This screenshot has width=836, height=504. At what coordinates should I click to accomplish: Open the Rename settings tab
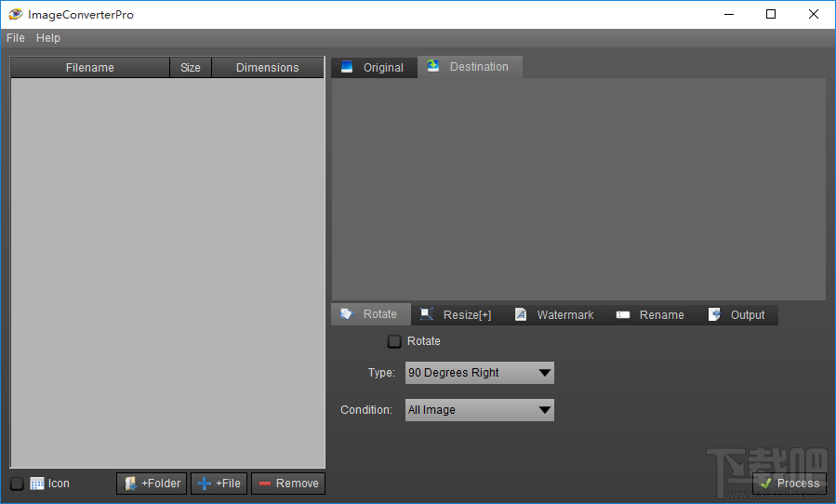650,314
